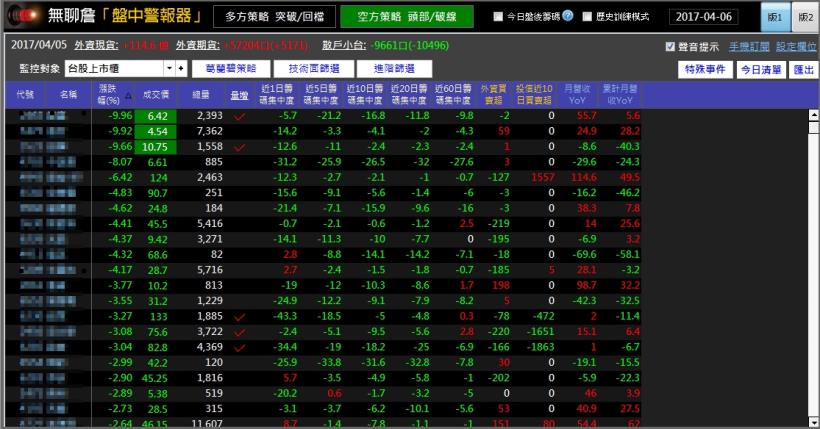Click red checkmark in the 75.6 row
Screen dimensions: 820x429
point(240,332)
